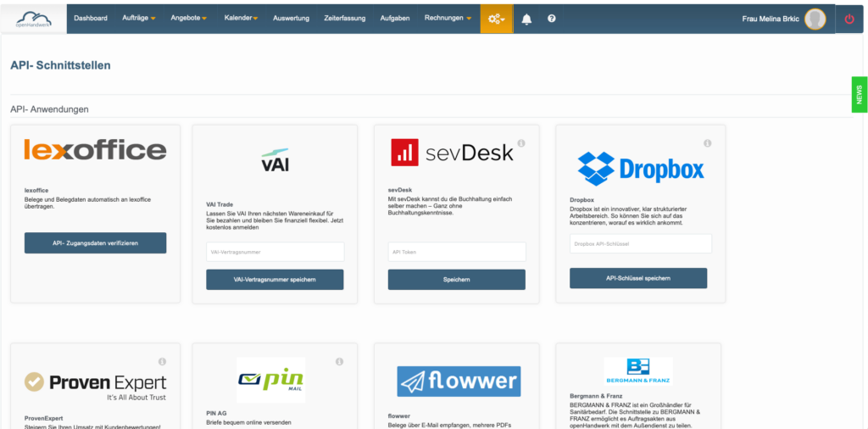Open the green NEWS side tab
The width and height of the screenshot is (868, 429).
pyautogui.click(x=859, y=95)
